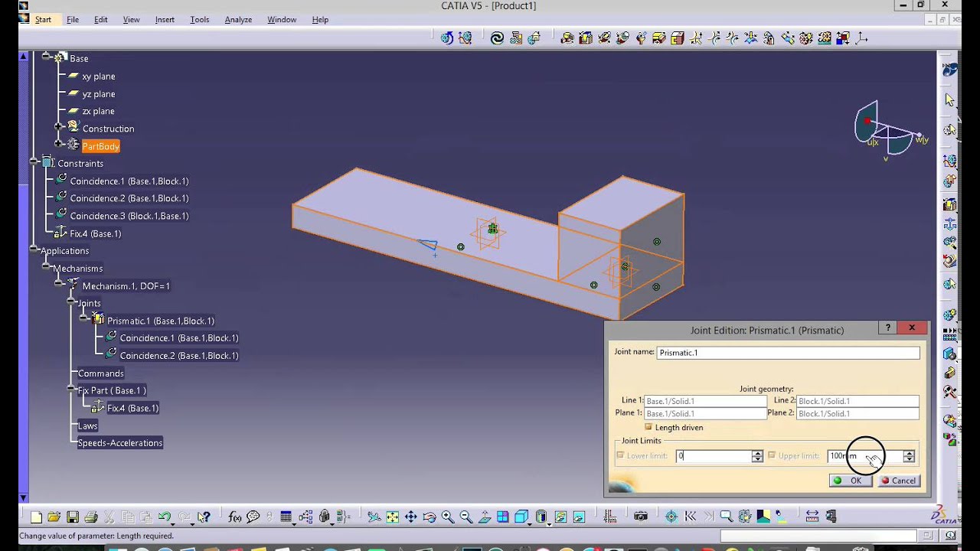The height and width of the screenshot is (551, 980).
Task: Click the Update spiral icon
Action: (x=497, y=37)
